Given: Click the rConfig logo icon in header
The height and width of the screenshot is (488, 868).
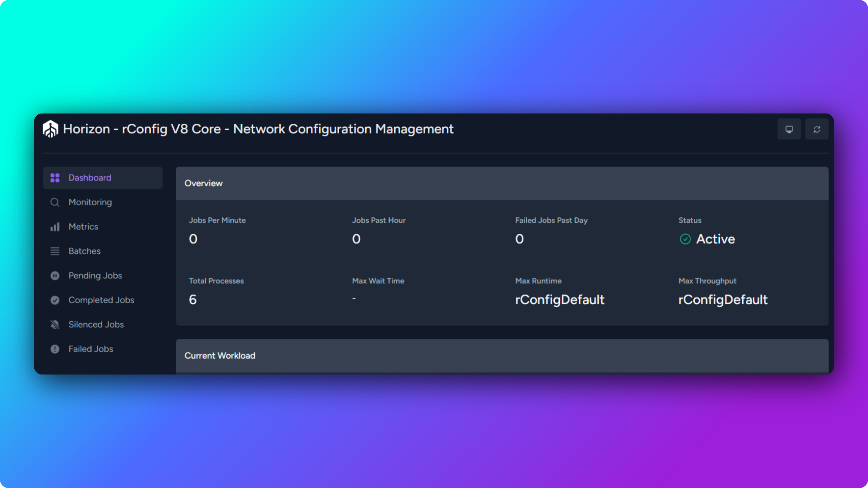Looking at the screenshot, I should [50, 129].
